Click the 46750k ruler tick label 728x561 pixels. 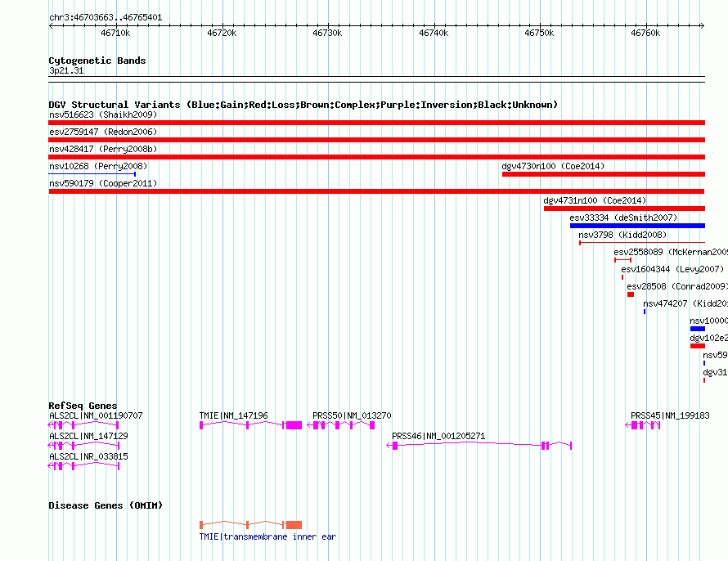click(539, 33)
